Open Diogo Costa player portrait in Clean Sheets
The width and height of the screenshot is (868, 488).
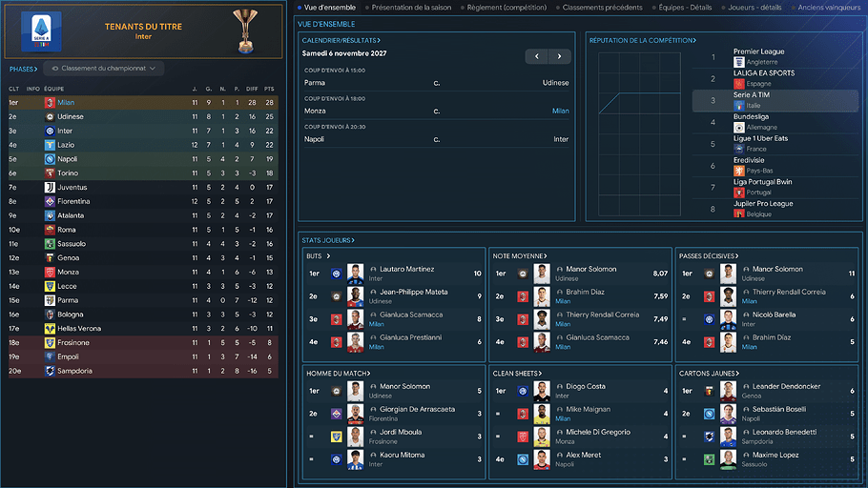pyautogui.click(x=542, y=391)
